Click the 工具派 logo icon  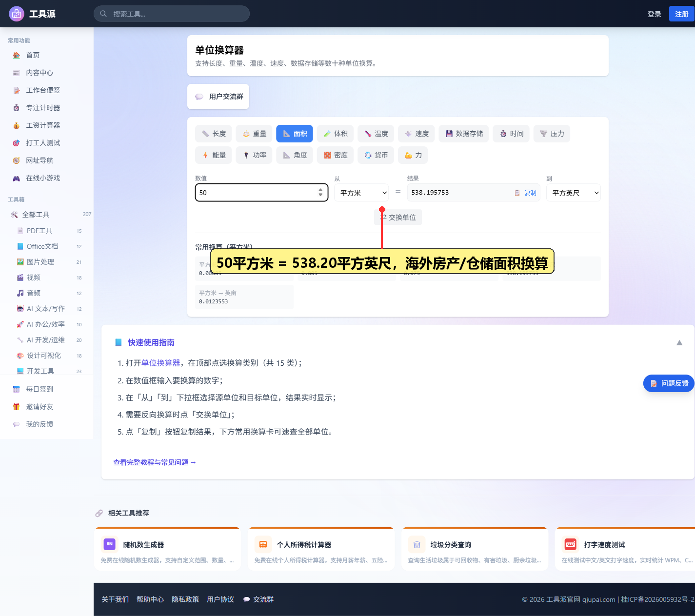click(x=17, y=14)
